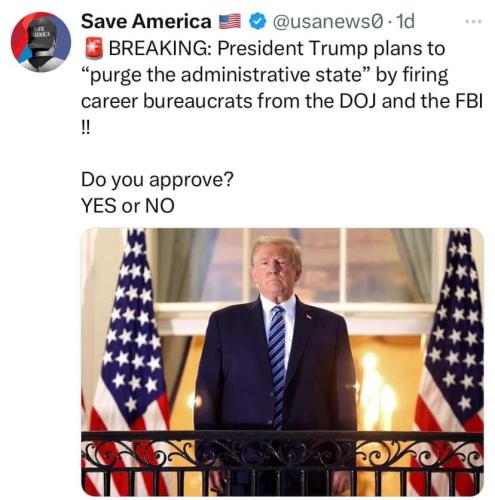Click the red siren emoji before BREAKING
495x500 pixels.
coord(93,49)
